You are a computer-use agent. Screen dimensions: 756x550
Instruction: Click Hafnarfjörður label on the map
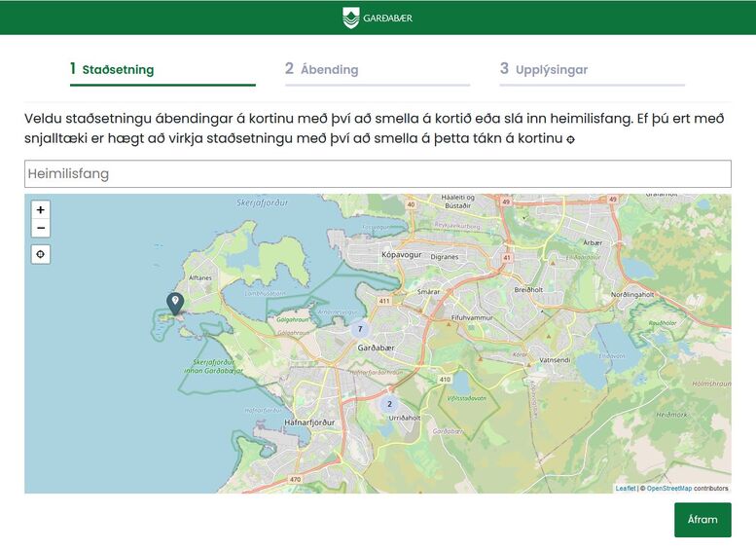coord(310,422)
